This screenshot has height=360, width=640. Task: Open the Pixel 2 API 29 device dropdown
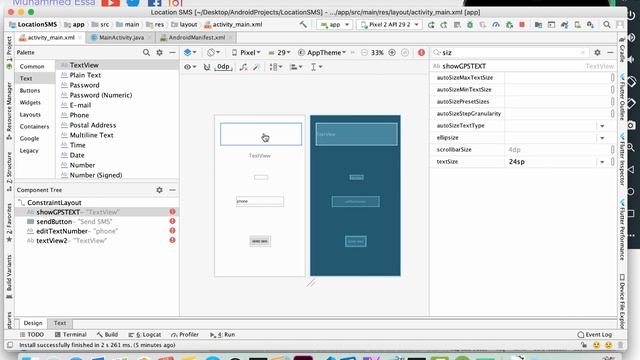[x=389, y=24]
